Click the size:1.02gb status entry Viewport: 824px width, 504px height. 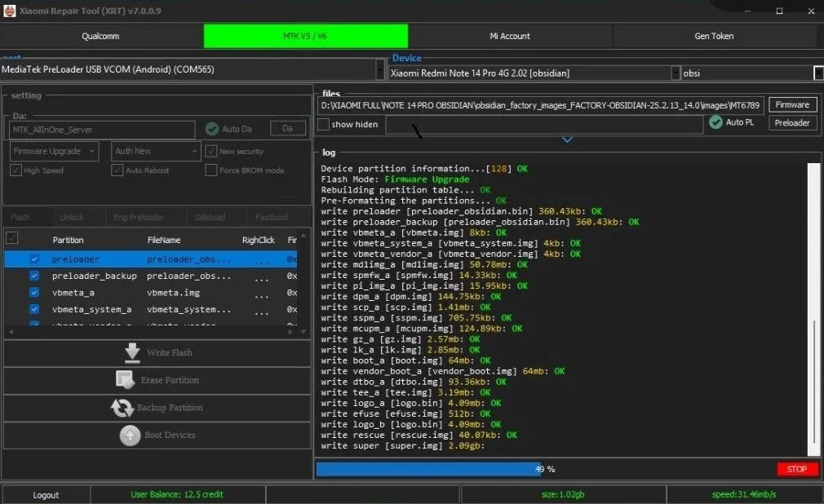pos(563,494)
